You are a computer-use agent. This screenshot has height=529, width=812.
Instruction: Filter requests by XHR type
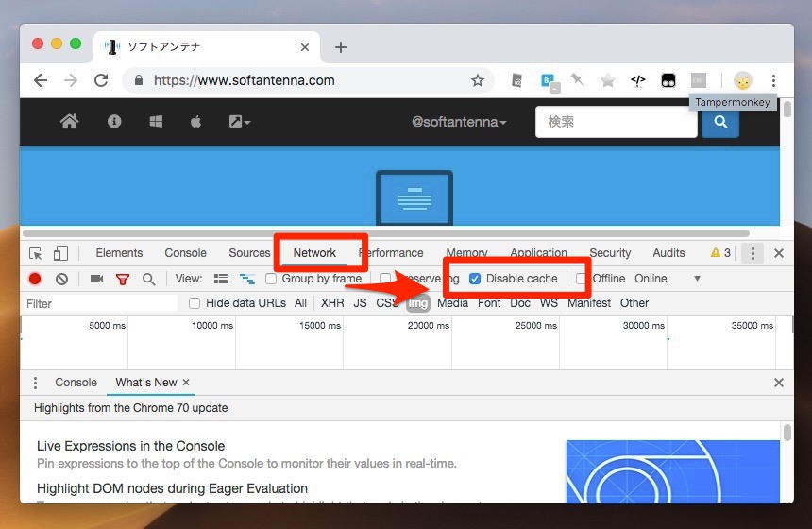point(332,303)
